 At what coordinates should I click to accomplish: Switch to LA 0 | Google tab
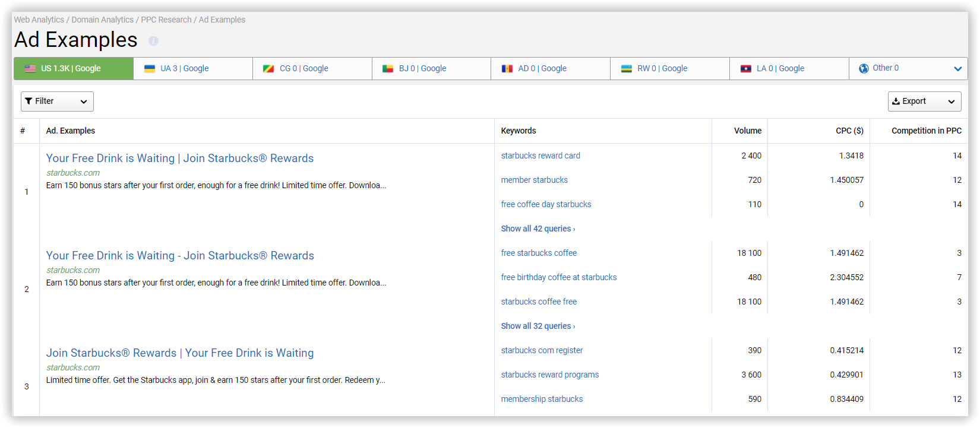pyautogui.click(x=789, y=69)
